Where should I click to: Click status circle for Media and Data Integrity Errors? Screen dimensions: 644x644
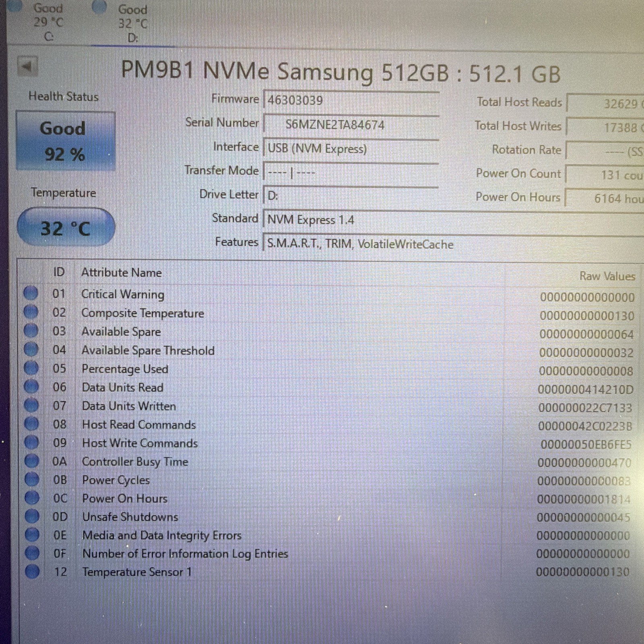pos(32,535)
